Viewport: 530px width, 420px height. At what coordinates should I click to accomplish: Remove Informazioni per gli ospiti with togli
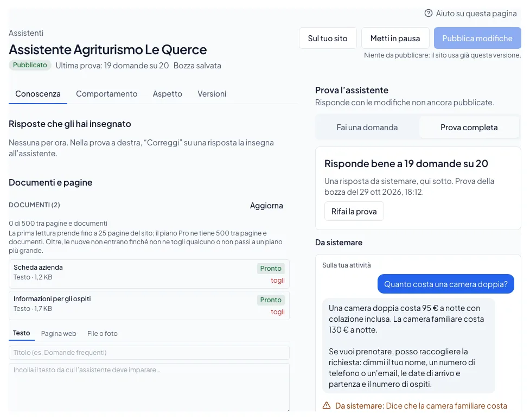pos(278,312)
